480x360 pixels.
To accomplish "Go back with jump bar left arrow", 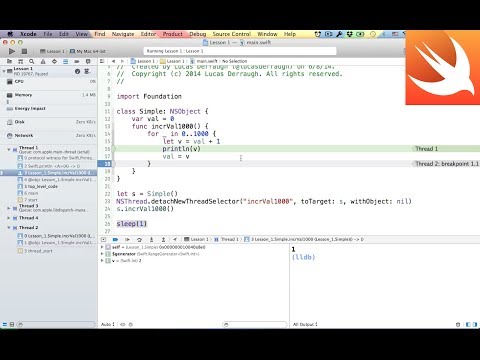I will 113,61.
